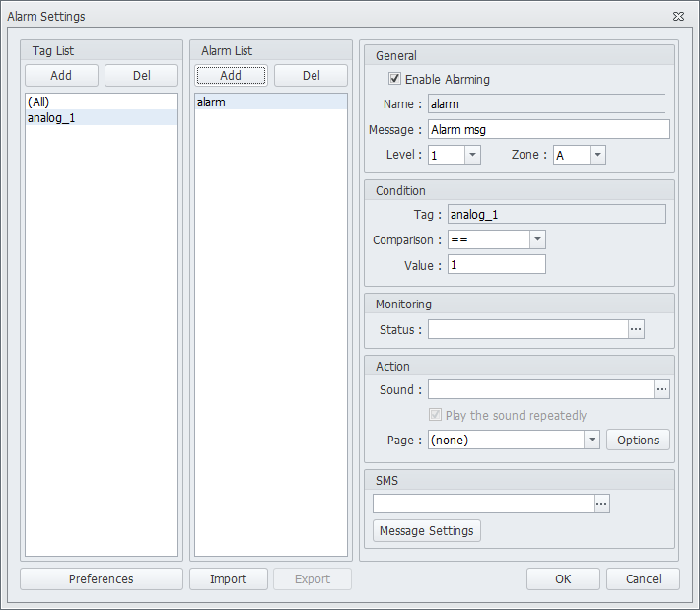Screen dimensions: 700x610
Task: Click the Condition Tag field
Action: pos(557,214)
